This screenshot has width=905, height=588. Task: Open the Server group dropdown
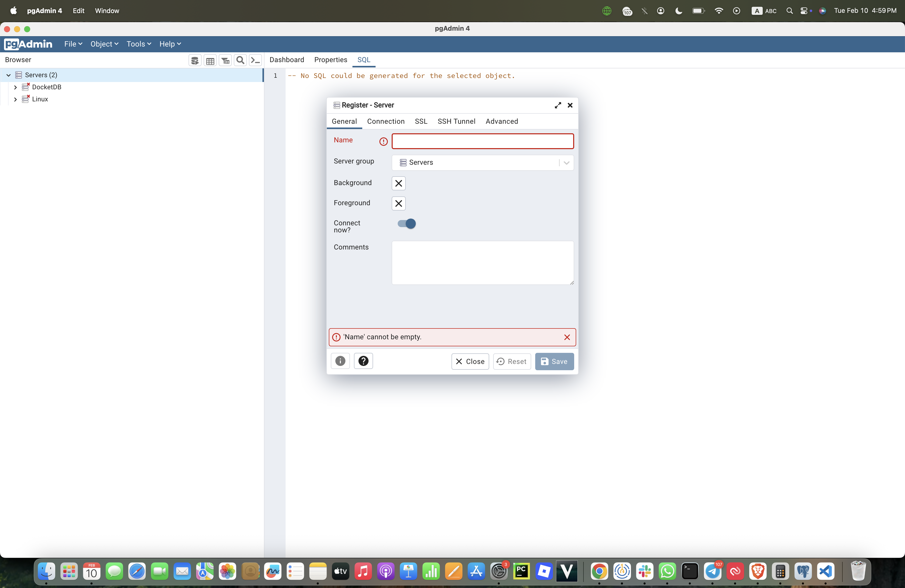coord(566,163)
